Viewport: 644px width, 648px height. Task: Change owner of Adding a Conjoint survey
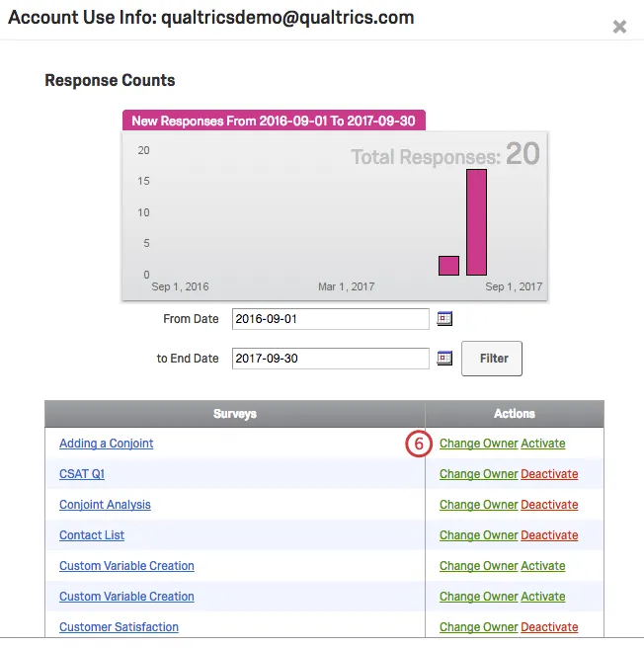pyautogui.click(x=478, y=444)
